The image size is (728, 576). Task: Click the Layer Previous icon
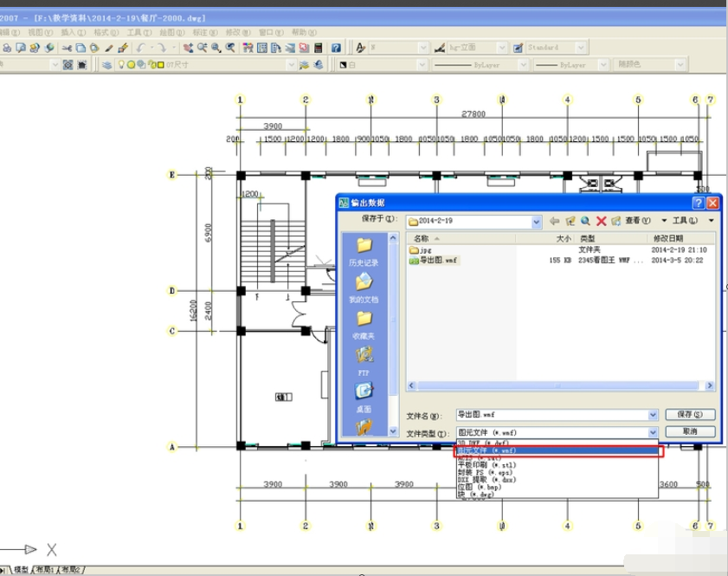(x=318, y=65)
